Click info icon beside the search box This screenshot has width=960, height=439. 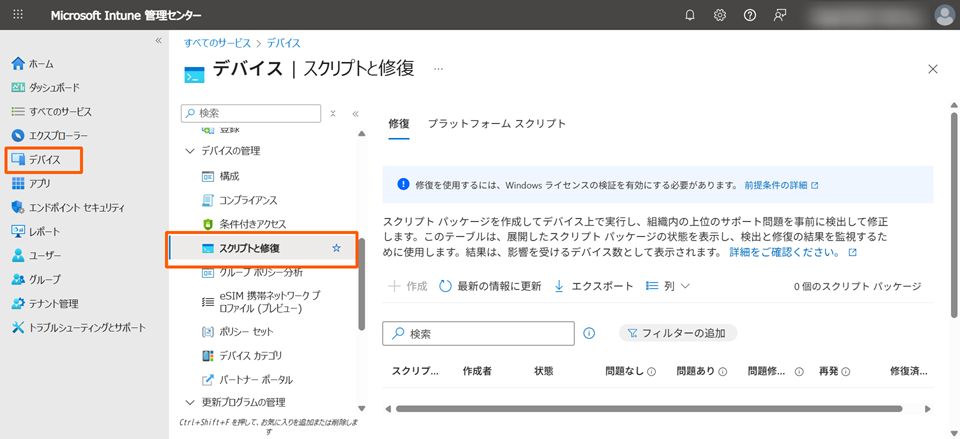(589, 333)
